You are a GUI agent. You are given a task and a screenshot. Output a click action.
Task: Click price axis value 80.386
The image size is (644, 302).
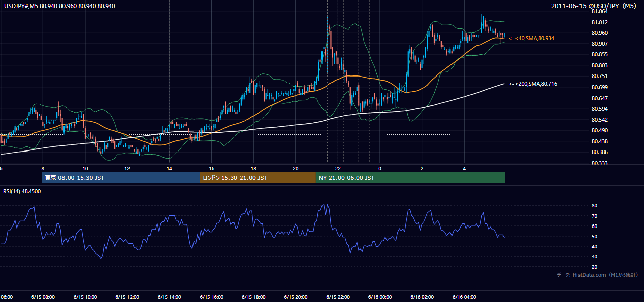[600, 152]
